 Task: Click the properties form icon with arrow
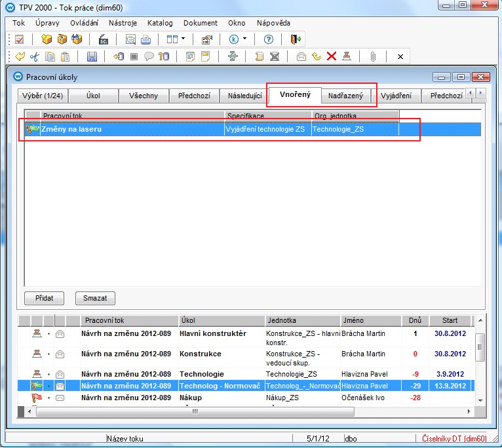coord(207,39)
